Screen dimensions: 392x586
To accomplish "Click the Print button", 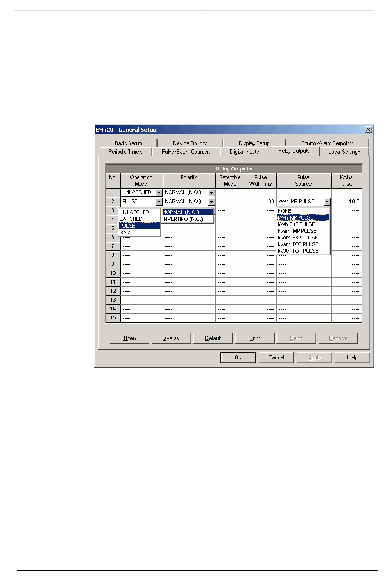I will [x=255, y=338].
